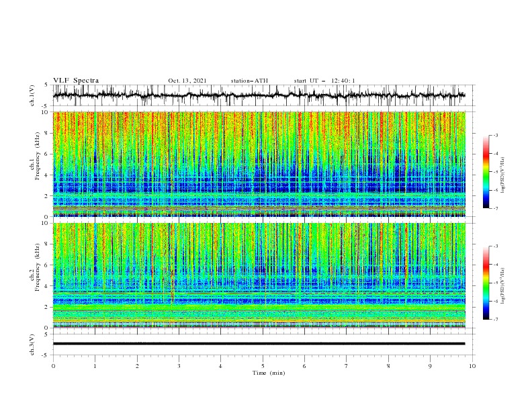The image size is (532, 411).
Task: Click the ch.3 flat black voltage trace
Action: [x=259, y=344]
